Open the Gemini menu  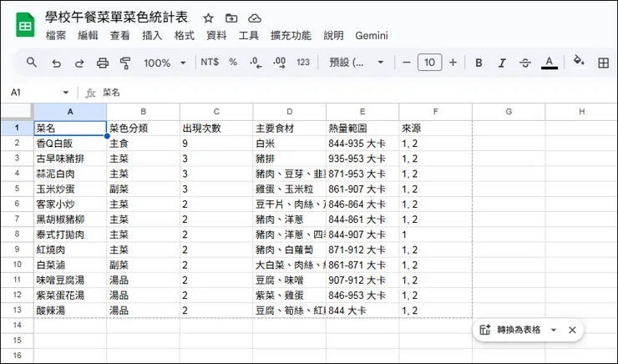[372, 35]
